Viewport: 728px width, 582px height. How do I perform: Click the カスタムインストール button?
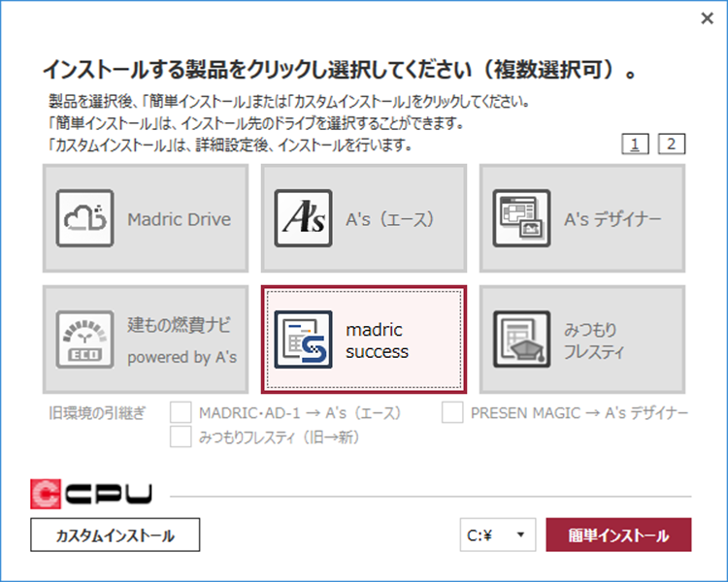(116, 534)
